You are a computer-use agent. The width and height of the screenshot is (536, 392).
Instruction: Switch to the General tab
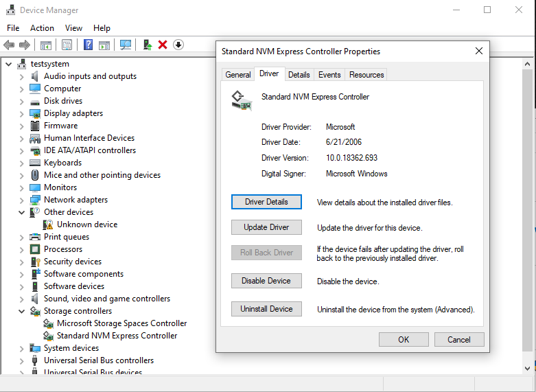(x=238, y=75)
